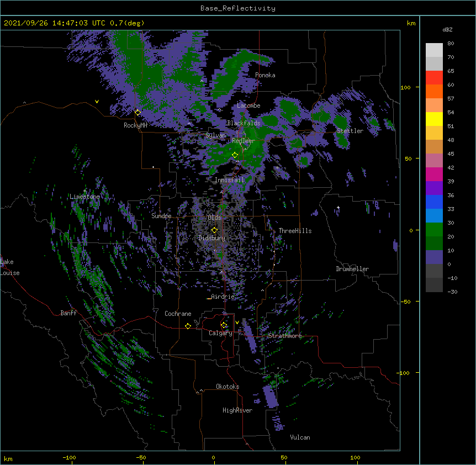Pick the light gray 70-80 dBZ legend color
The image size is (476, 465).
pyautogui.click(x=434, y=50)
